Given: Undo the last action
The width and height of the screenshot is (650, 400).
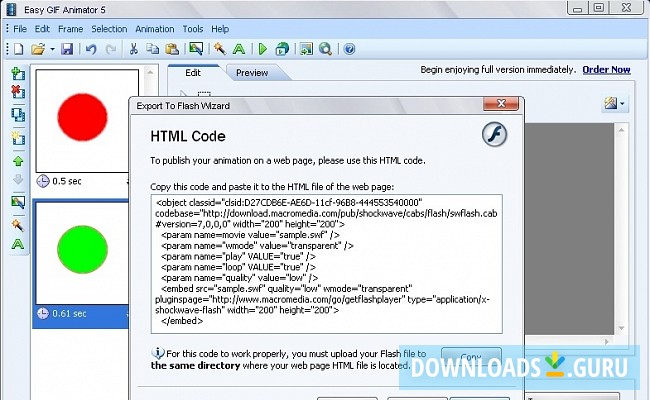Looking at the screenshot, I should tap(91, 49).
